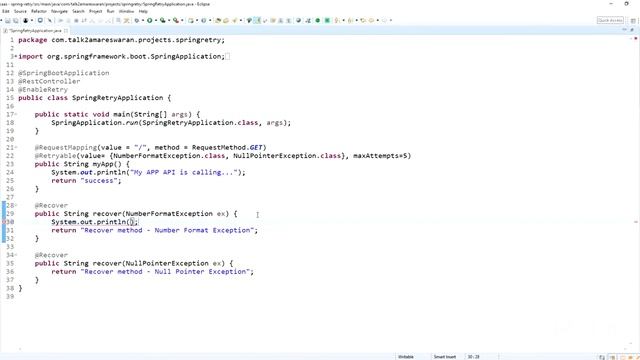Click into the Quick Access field
Viewport: 640px width, 360px height.
(610, 20)
